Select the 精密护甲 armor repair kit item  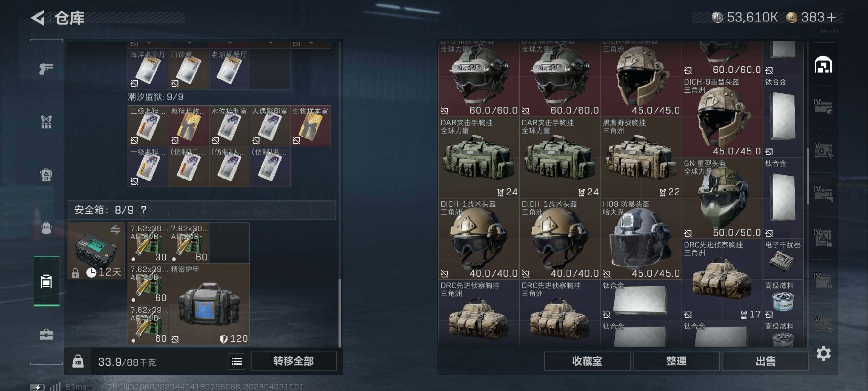pos(209,304)
